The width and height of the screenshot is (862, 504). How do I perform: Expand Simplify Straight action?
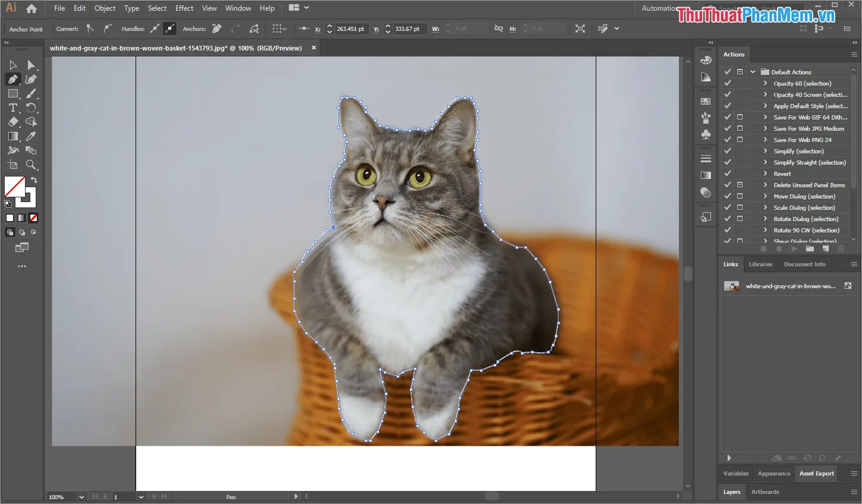(765, 162)
